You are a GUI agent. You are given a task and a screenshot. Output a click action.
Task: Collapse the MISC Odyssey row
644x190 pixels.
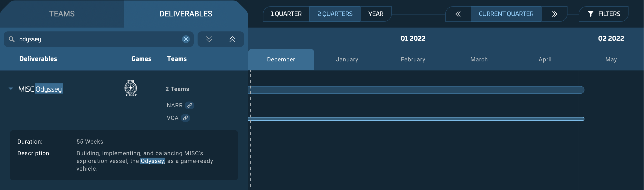point(11,89)
